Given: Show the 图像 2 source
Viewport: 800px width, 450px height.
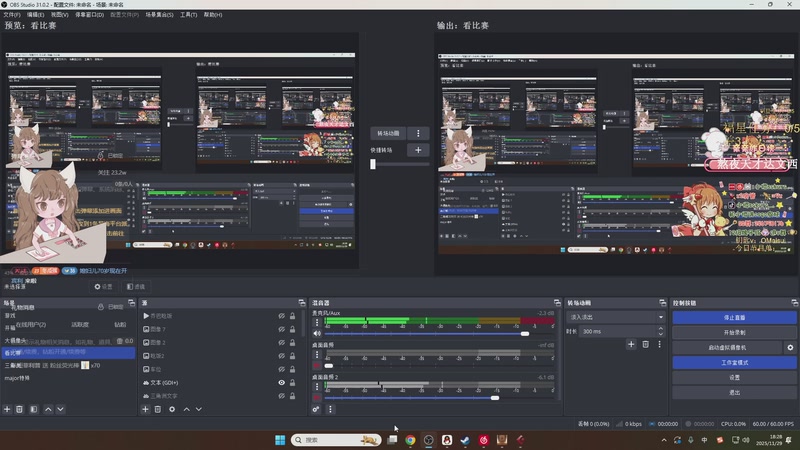Looking at the screenshot, I should tap(281, 342).
